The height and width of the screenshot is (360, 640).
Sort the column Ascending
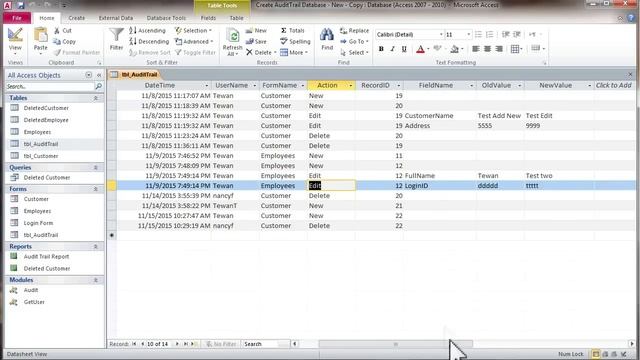click(x=148, y=31)
